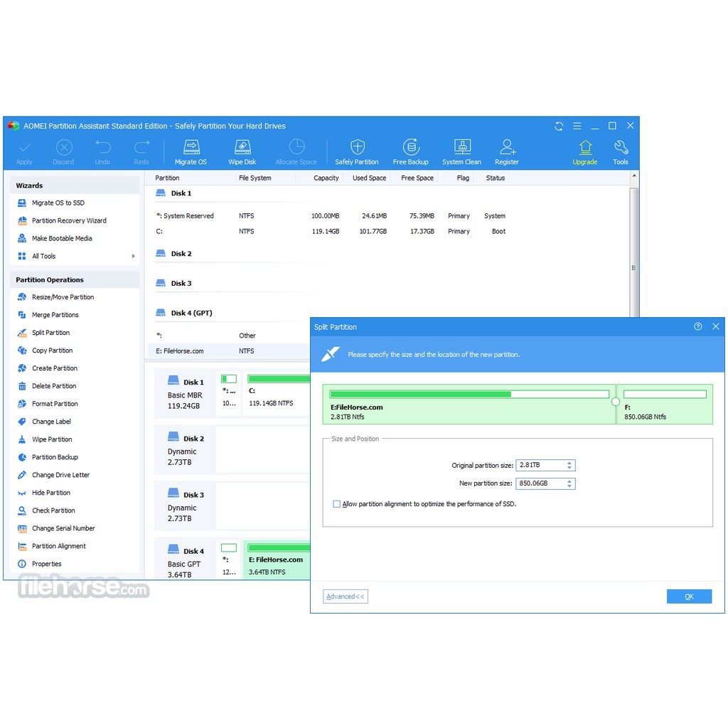Confirm the split with the OK button

[x=689, y=596]
